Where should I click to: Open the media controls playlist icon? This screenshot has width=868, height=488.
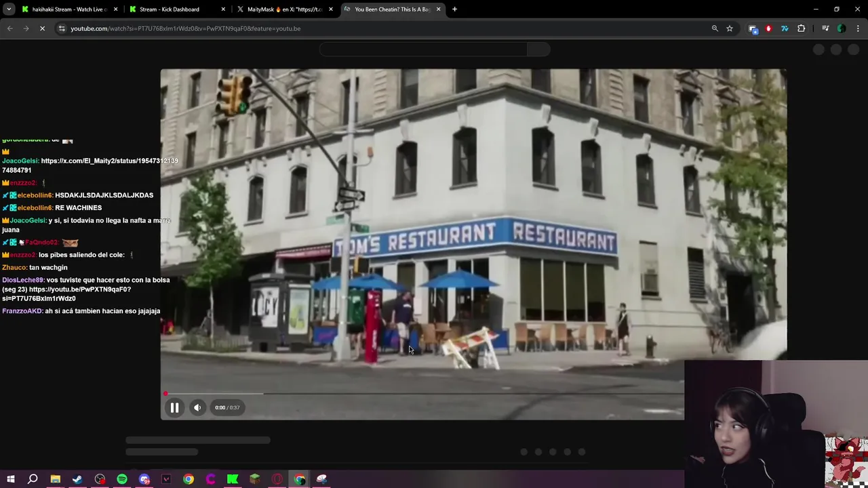point(825,28)
